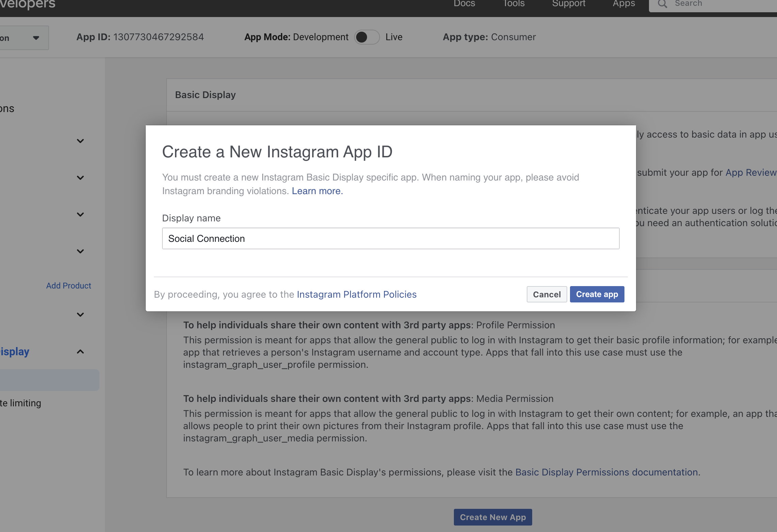The width and height of the screenshot is (777, 532).
Task: Open Basic Display Permissions documentation link
Action: point(607,472)
